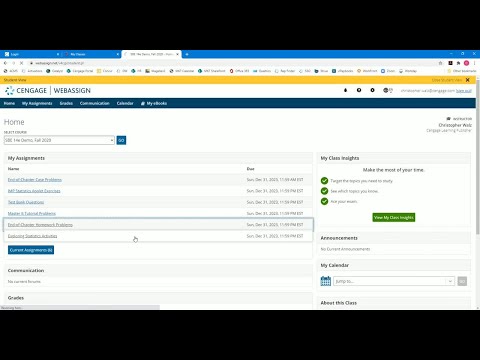
Task: Click the Cengage WebAssign logo
Action: [x=48, y=90]
